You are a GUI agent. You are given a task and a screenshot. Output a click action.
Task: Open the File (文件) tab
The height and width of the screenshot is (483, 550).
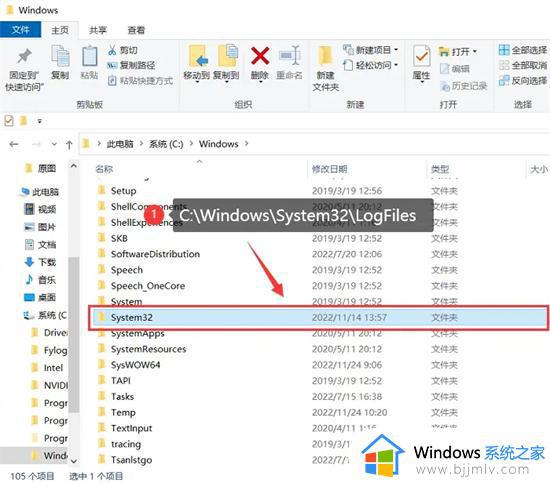20,30
